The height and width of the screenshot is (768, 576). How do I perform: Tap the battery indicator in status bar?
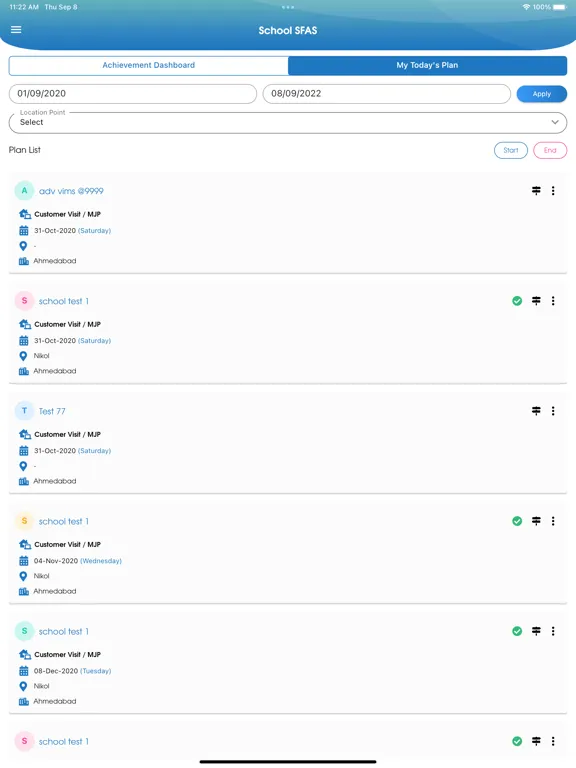point(559,7)
